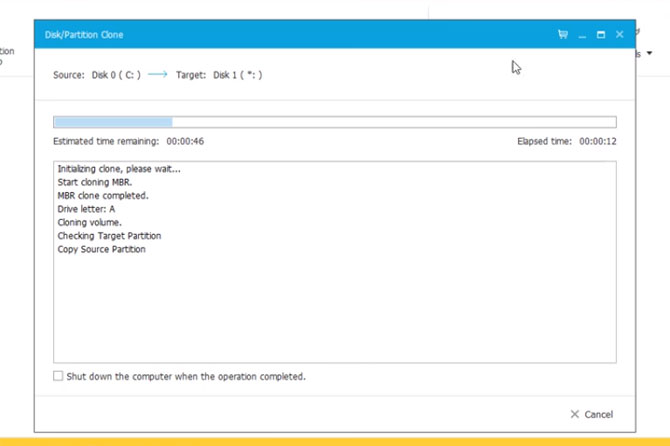Click the arrow between Source and Target

157,75
